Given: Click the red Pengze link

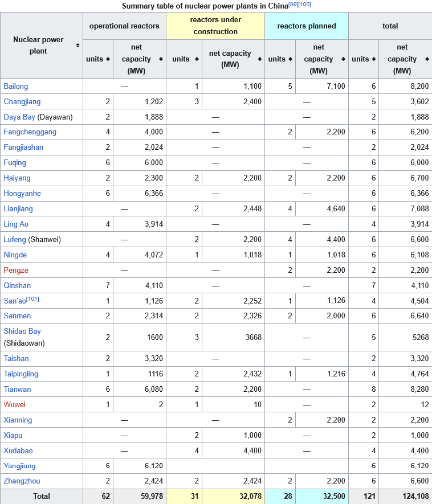Looking at the screenshot, I should coord(16,271).
